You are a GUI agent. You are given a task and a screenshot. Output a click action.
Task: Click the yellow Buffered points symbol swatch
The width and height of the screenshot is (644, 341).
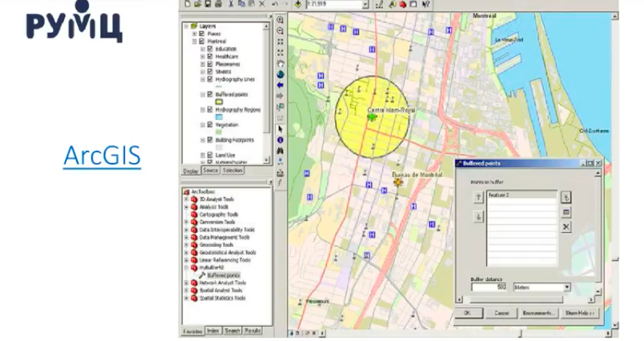tap(219, 102)
